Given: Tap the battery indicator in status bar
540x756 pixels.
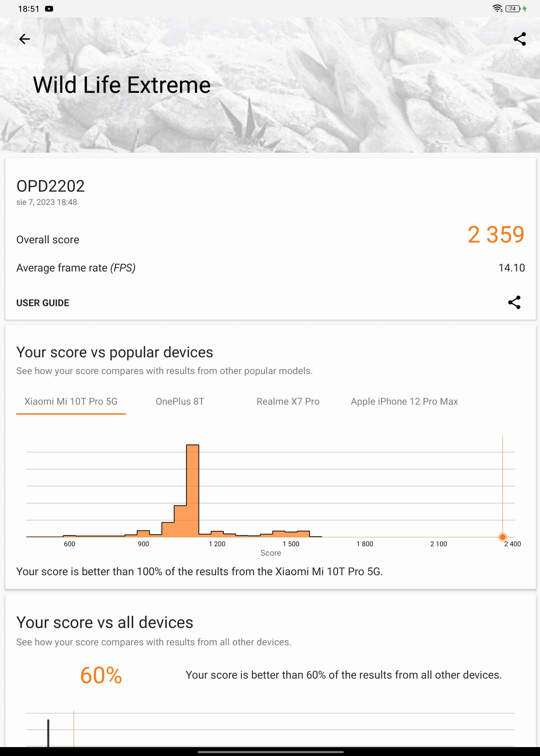Looking at the screenshot, I should click(x=513, y=9).
